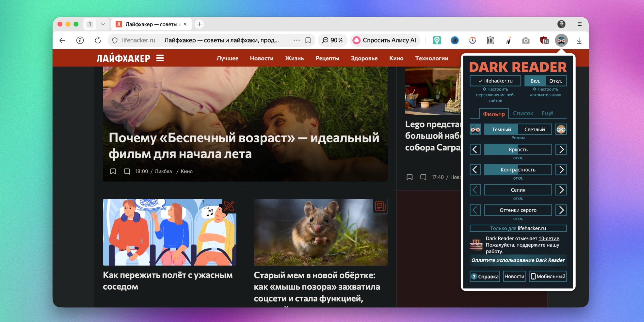
Task: Toggle lifehacker.ru site checkbox in Dark Reader
Action: (x=495, y=81)
